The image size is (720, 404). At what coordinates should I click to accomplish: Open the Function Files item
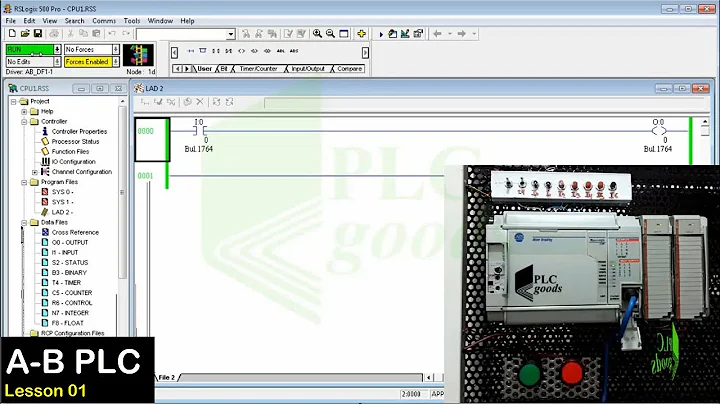pyautogui.click(x=70, y=152)
